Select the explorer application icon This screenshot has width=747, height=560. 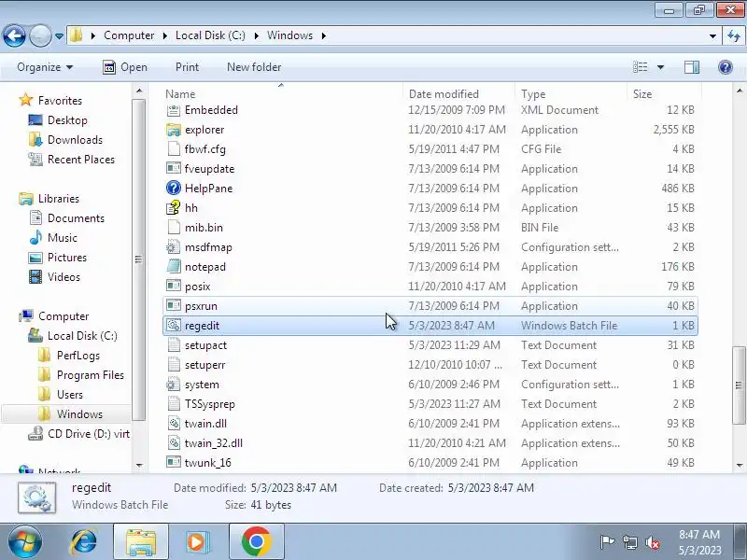coord(174,130)
